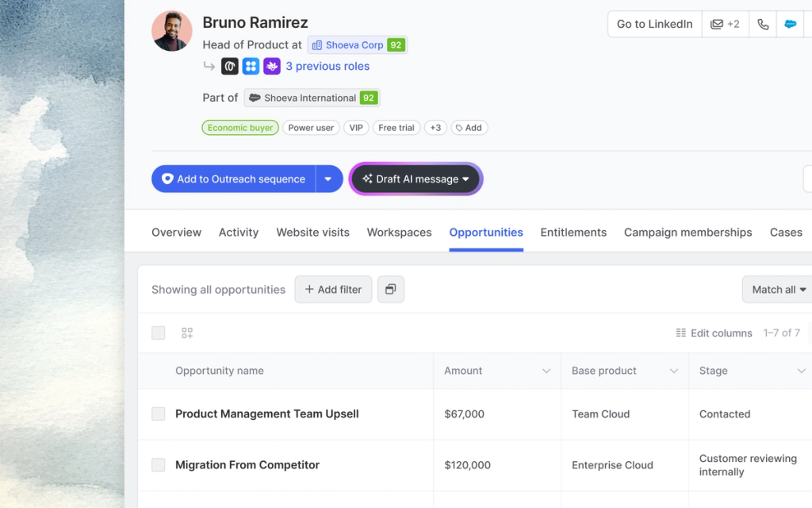Open the Outreach sequence dropdown arrow
Screen dimensions: 812x508
(329, 179)
